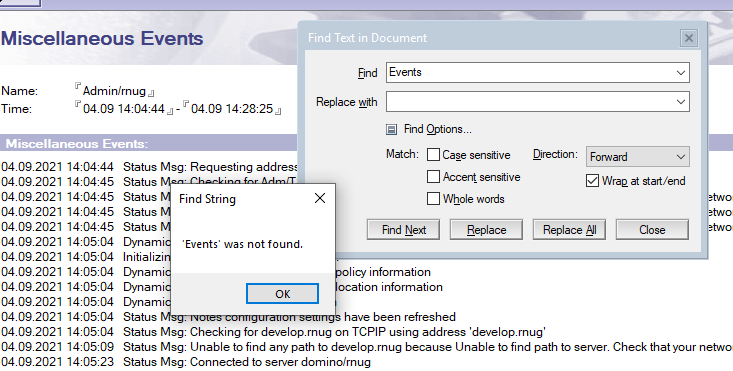Click the Replace button

[x=486, y=230]
